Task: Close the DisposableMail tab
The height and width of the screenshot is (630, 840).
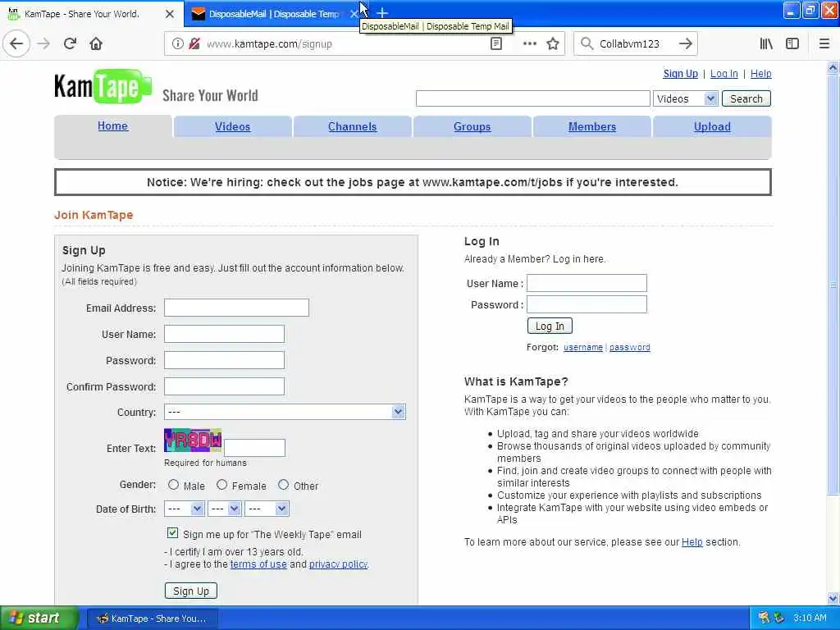Action: tap(354, 14)
